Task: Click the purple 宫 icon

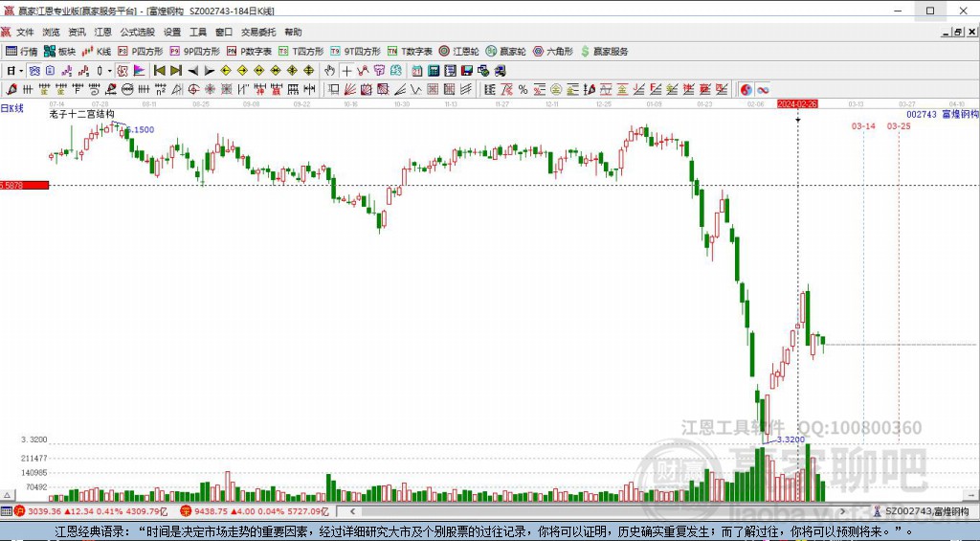Action: (379, 71)
